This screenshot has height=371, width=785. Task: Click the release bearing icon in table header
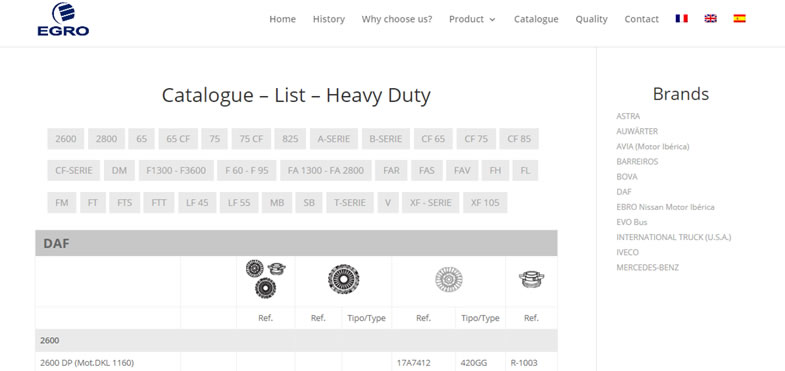(531, 279)
